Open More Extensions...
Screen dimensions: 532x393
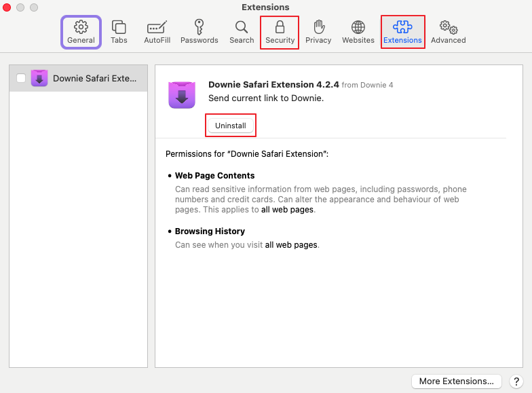point(456,381)
